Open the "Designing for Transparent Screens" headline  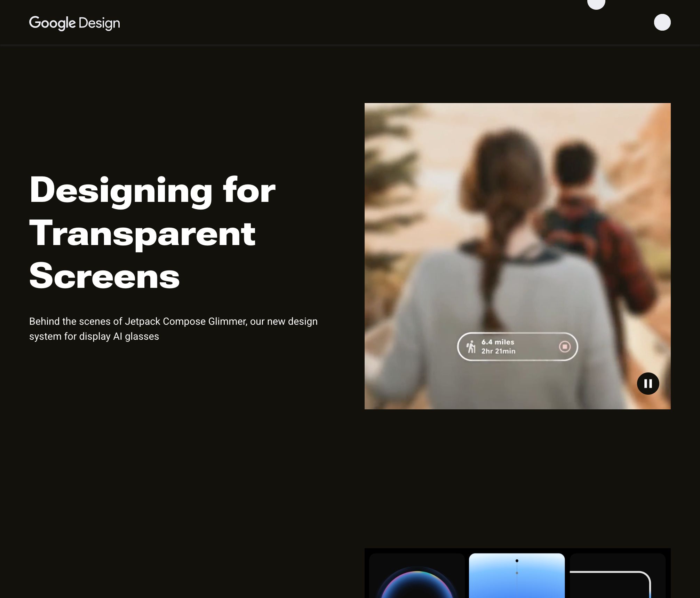[x=152, y=233]
